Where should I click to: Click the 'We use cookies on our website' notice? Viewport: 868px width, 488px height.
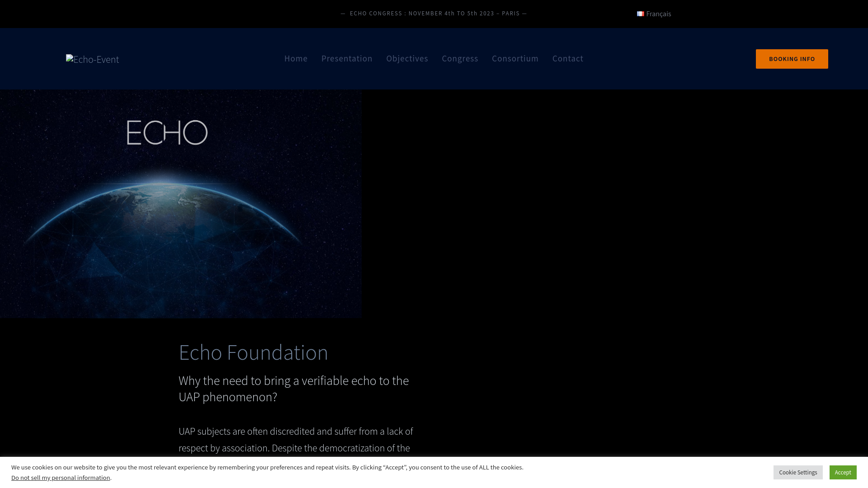[267, 467]
